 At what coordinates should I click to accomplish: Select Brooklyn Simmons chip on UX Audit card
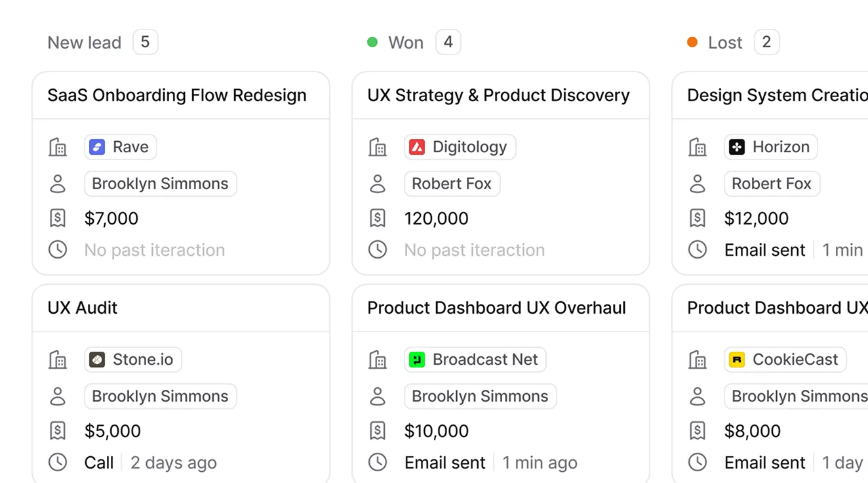pyautogui.click(x=160, y=396)
